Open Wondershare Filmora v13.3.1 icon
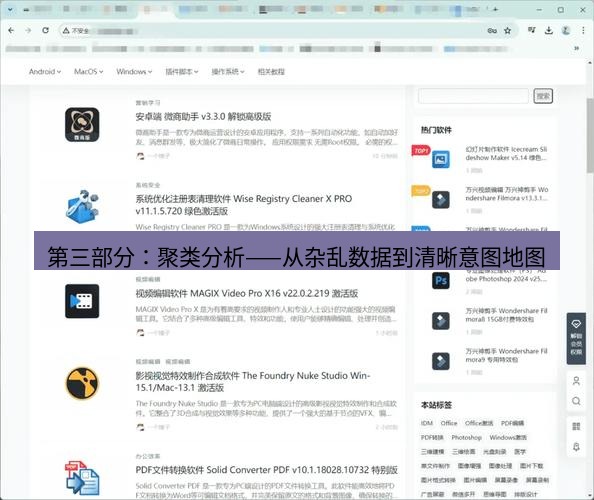Image resolution: width=594 pixels, height=500 pixels. click(x=441, y=200)
